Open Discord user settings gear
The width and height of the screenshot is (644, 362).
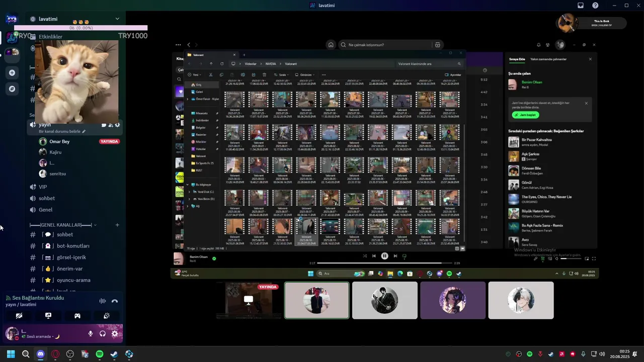[x=115, y=333]
